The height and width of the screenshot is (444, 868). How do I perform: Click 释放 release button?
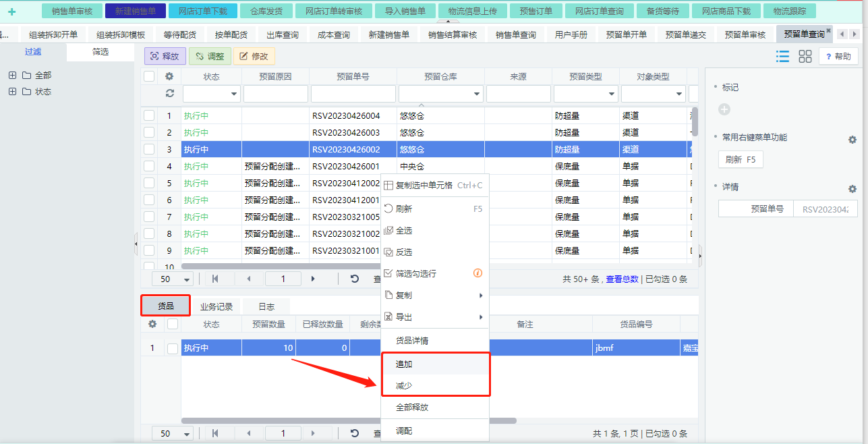point(165,57)
